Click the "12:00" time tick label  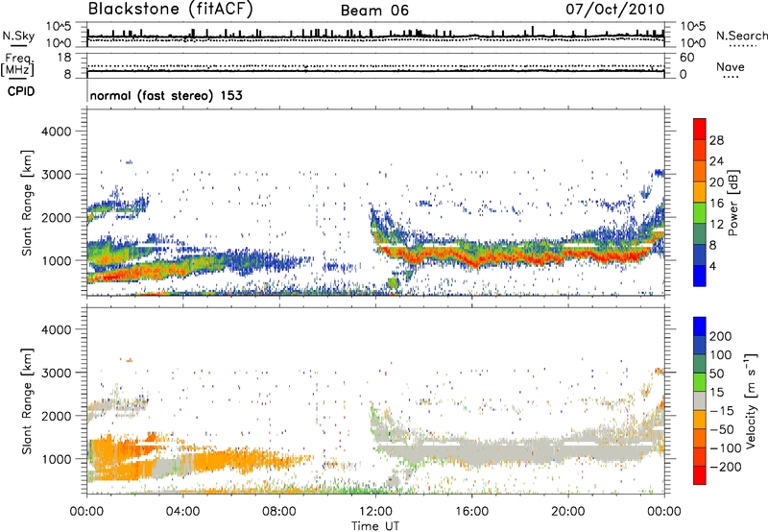(375, 512)
